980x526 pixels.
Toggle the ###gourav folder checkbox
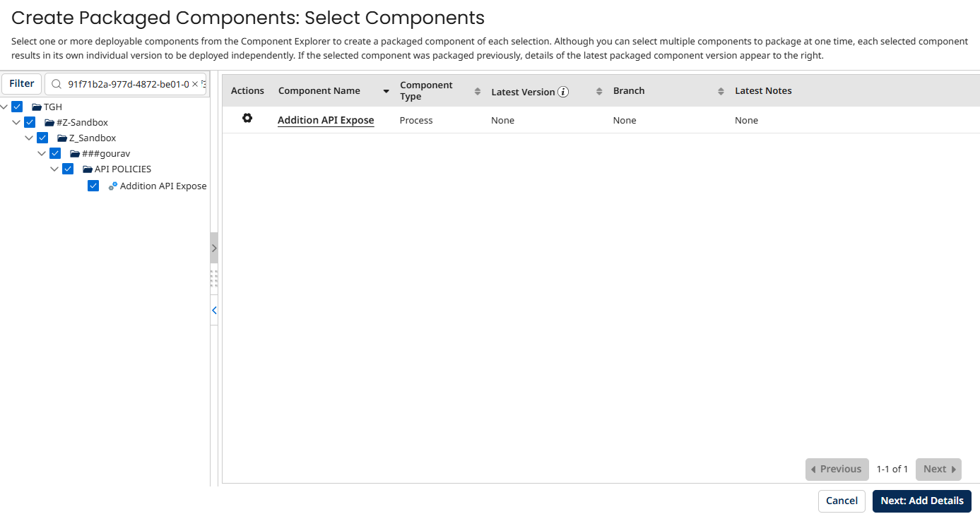tap(55, 153)
